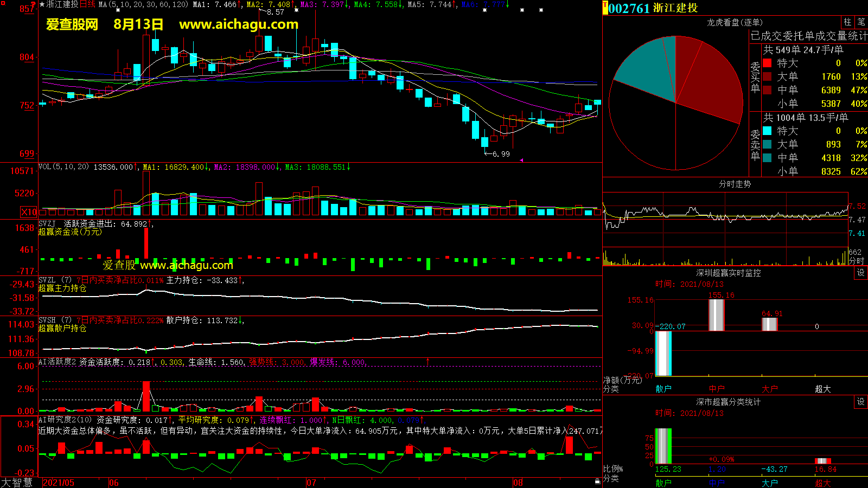Screen dimensions: 868x488
Task: Select the 日线 period label
Action: coord(87,4)
